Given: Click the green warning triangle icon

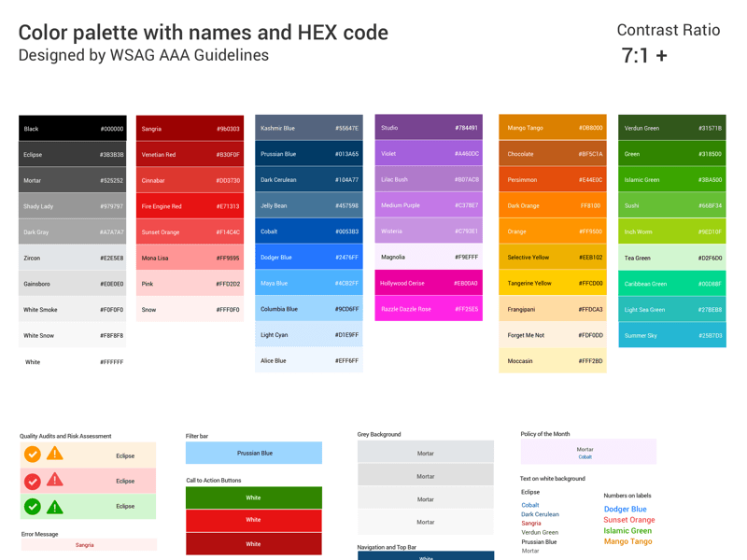Looking at the screenshot, I should [55, 507].
